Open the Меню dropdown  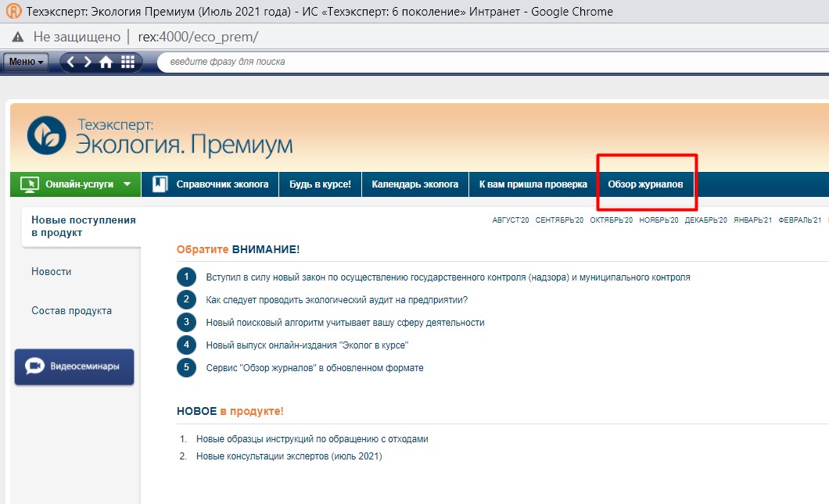[26, 62]
